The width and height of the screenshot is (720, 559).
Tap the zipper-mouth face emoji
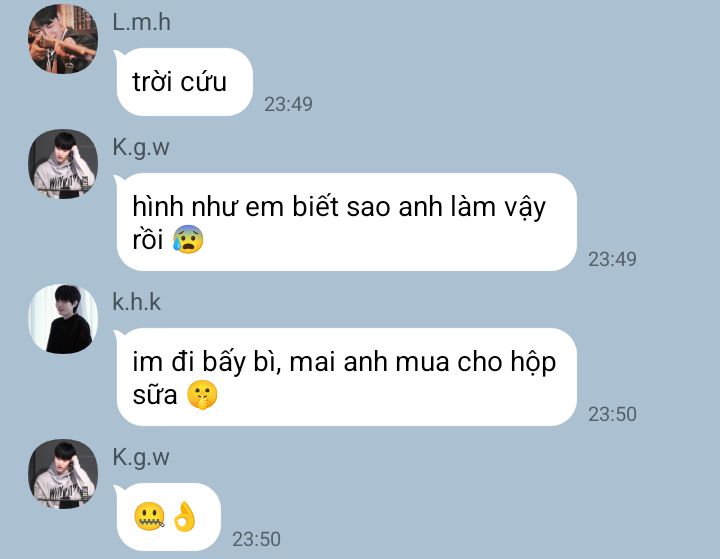click(x=149, y=517)
